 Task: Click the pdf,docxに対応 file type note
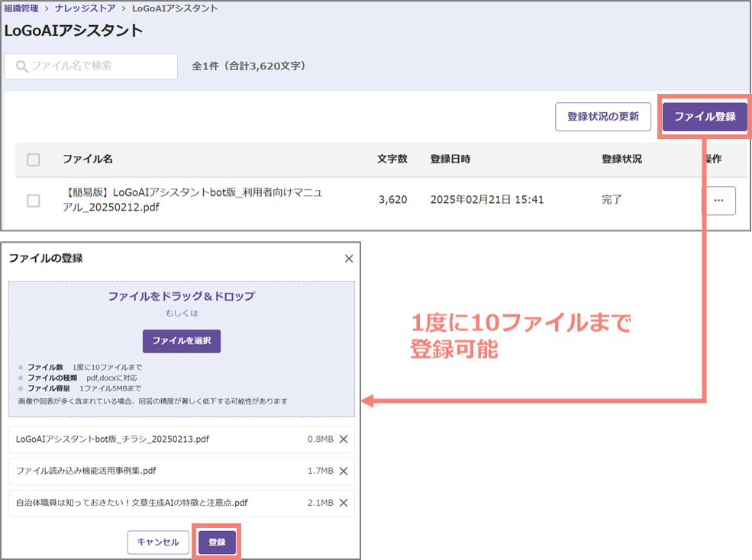(x=111, y=378)
